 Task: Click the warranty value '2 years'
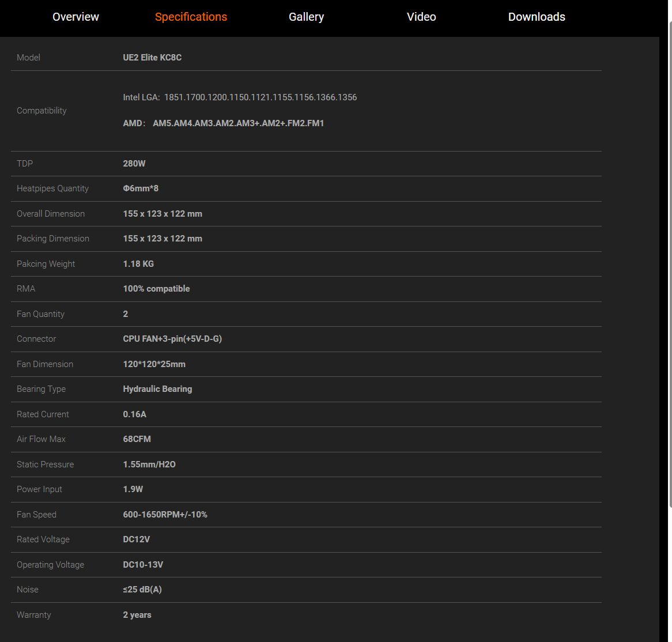(137, 615)
